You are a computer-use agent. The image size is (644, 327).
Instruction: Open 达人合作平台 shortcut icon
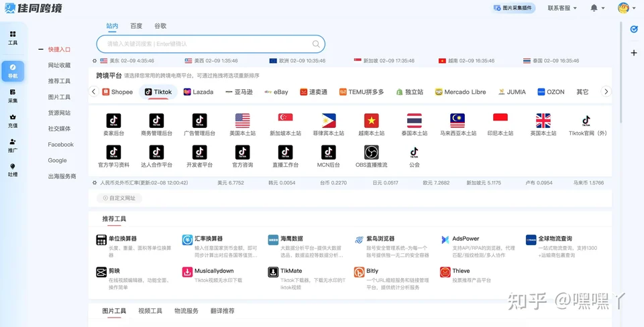coord(156,152)
